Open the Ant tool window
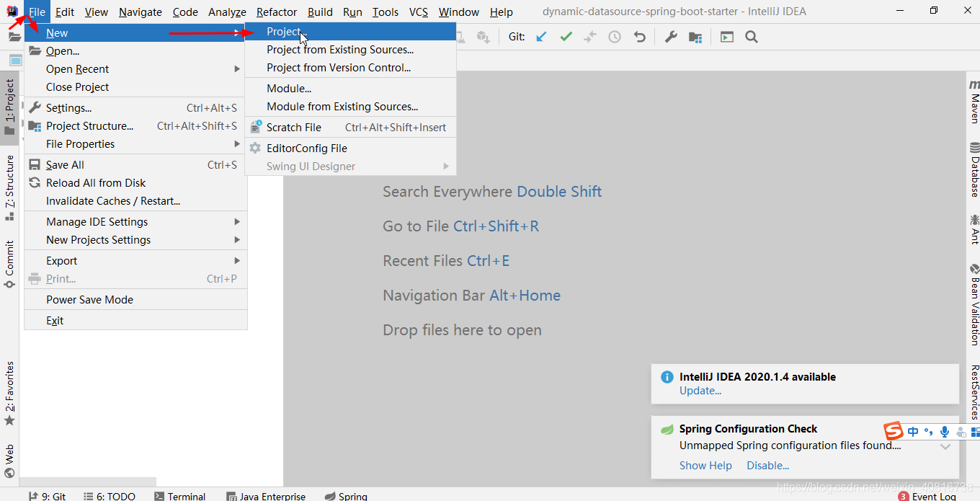The image size is (980, 501). click(x=974, y=229)
